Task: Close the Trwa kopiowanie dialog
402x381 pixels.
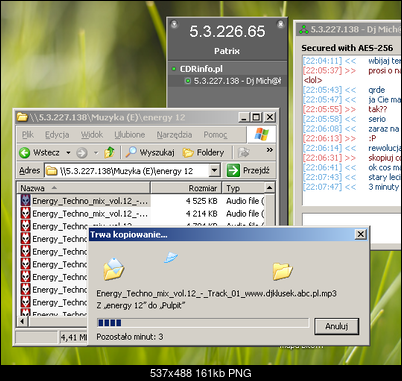Action: coord(360,234)
